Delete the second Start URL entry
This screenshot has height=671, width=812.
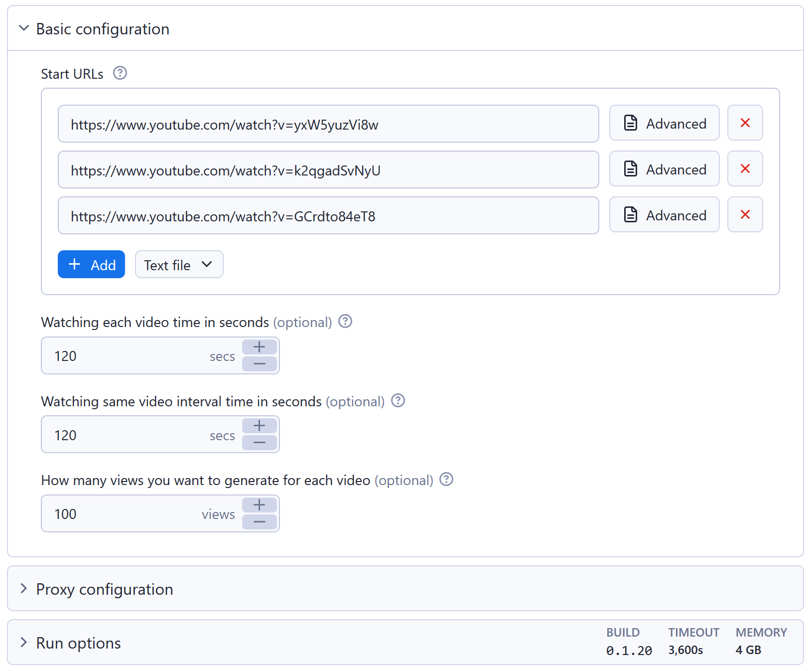pyautogui.click(x=745, y=168)
